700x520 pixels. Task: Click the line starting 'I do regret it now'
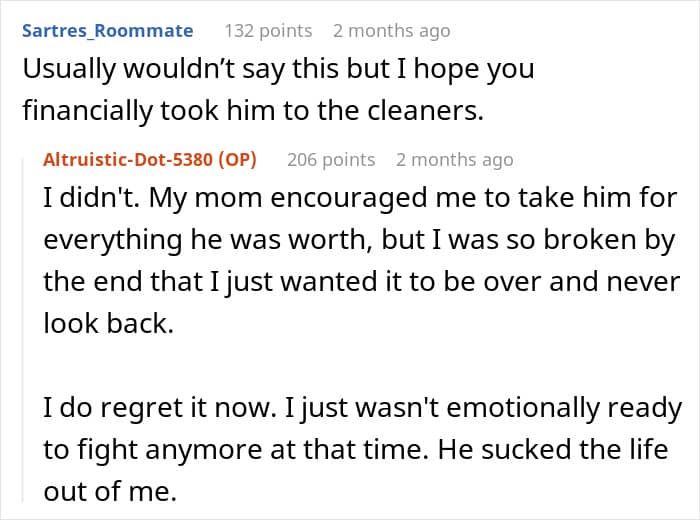point(362,408)
